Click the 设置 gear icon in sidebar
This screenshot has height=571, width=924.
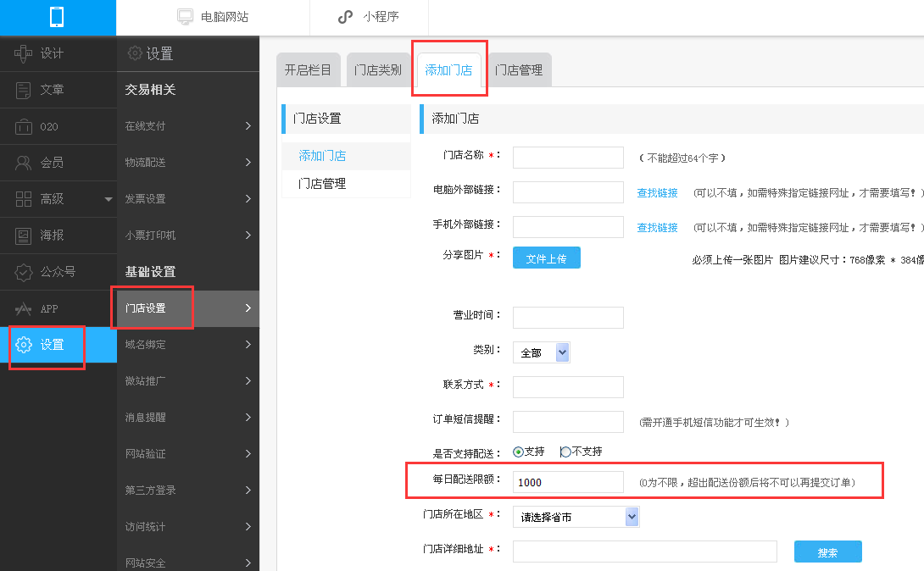pyautogui.click(x=24, y=345)
